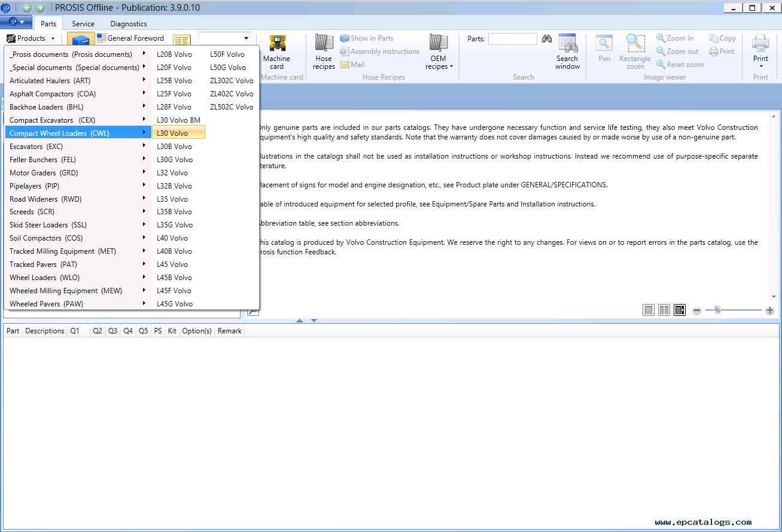Click Zoom In in Image viewer
Image resolution: width=782 pixels, height=532 pixels.
[x=675, y=38]
